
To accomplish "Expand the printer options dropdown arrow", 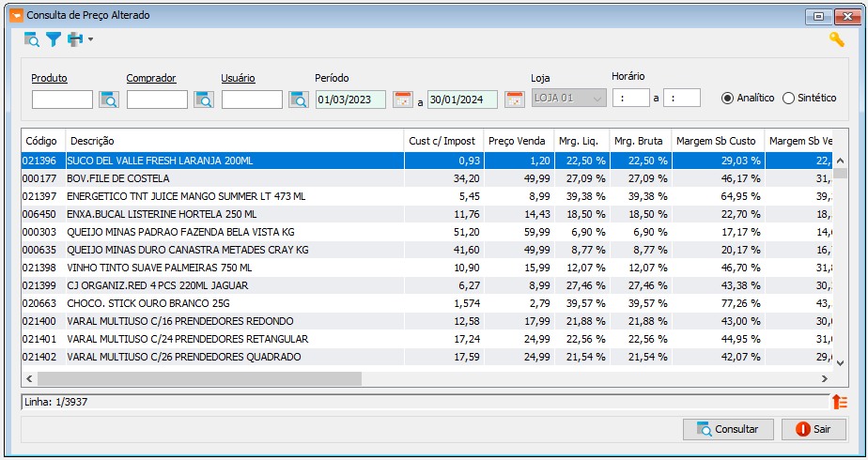I will (x=91, y=39).
